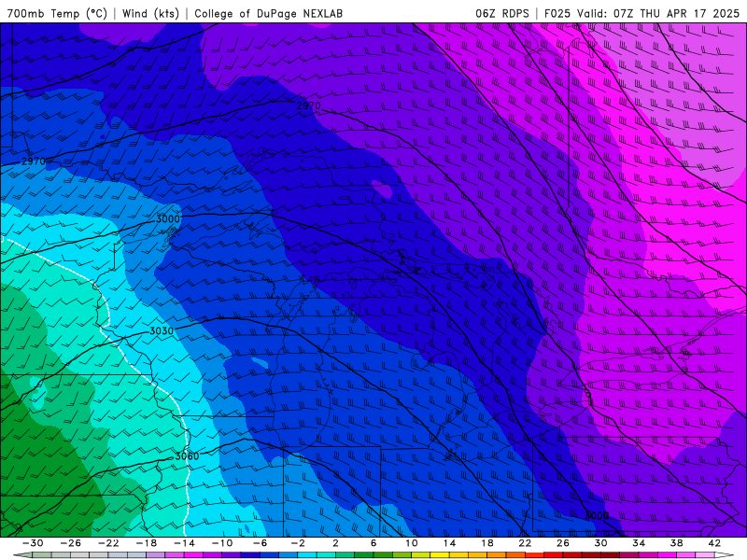Click the '−18' colorbar tick label
This screenshot has width=747, height=560.
[x=147, y=543]
